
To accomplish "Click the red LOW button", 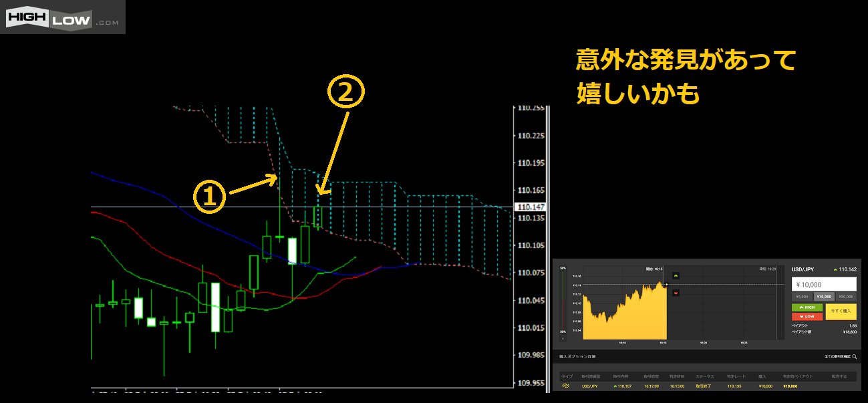I will coord(807,316).
